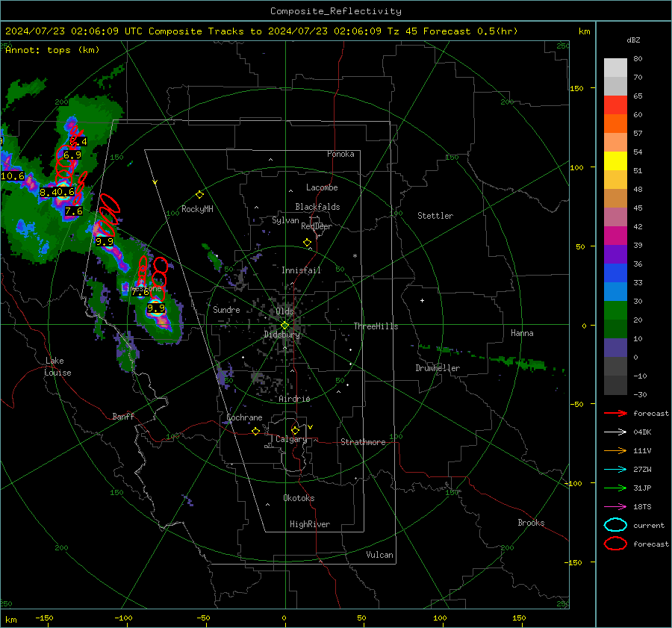Screen dimensions: 672x628
Task: Click the yellow radar-center diamond near Didsbury
Action: click(x=285, y=326)
